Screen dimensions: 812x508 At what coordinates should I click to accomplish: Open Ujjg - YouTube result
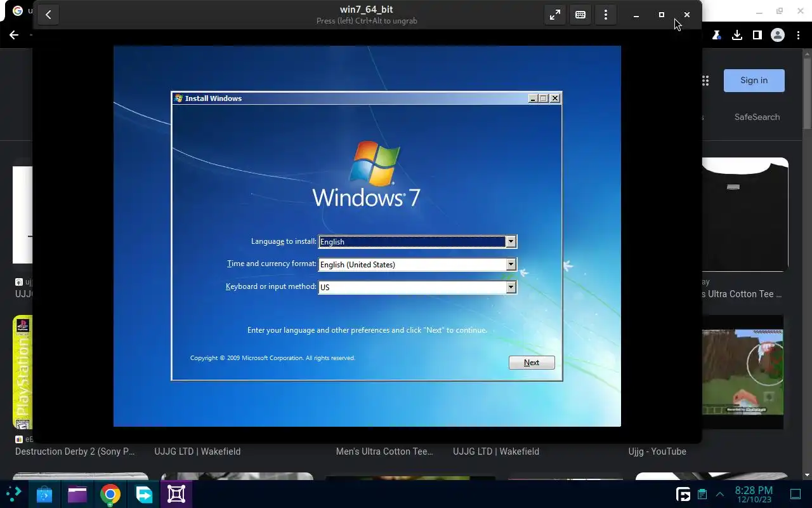[x=657, y=451]
